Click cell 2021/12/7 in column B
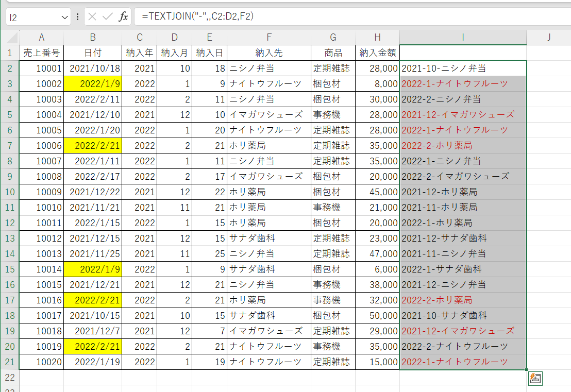The image size is (571, 392). pyautogui.click(x=93, y=331)
